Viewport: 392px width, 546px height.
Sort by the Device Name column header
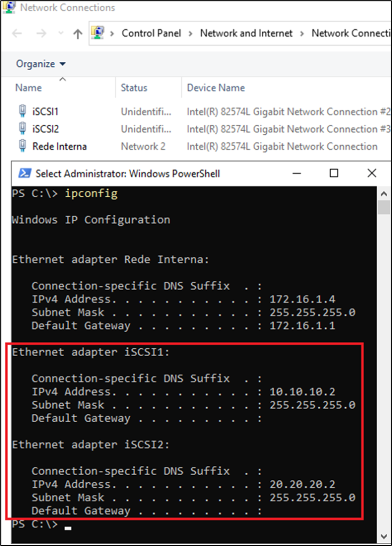[215, 88]
